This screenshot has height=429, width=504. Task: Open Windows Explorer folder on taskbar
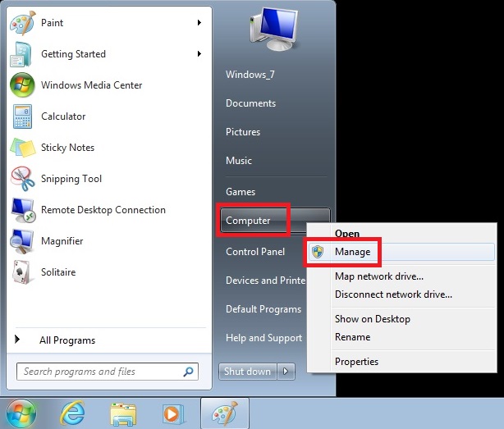pos(123,414)
